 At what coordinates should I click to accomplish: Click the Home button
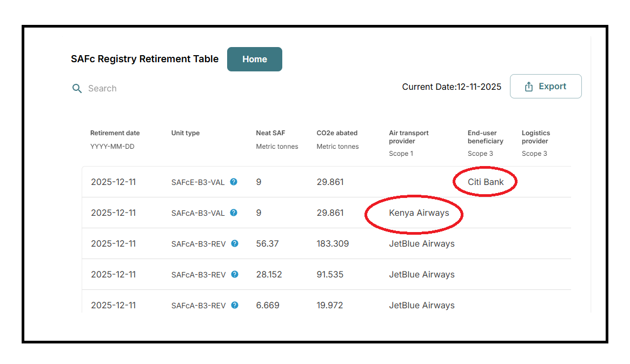coord(254,59)
